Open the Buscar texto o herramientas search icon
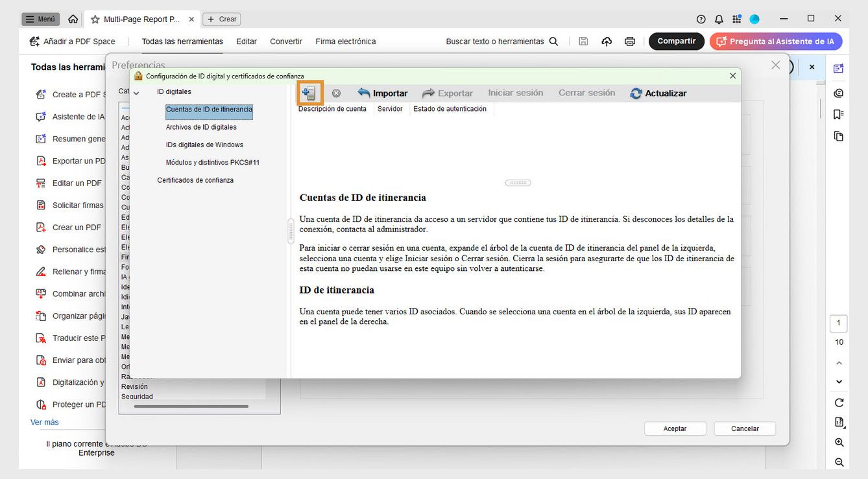The width and height of the screenshot is (868, 479). tap(553, 40)
